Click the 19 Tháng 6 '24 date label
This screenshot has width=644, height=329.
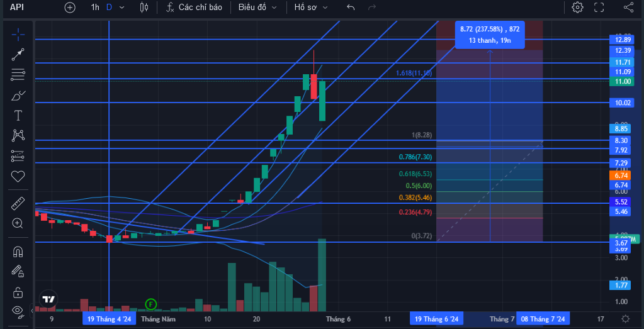pyautogui.click(x=437, y=319)
